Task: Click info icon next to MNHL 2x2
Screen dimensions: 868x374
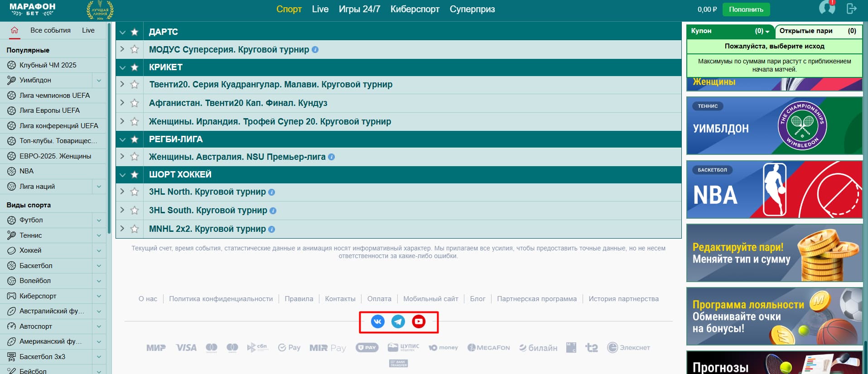Action: (271, 229)
